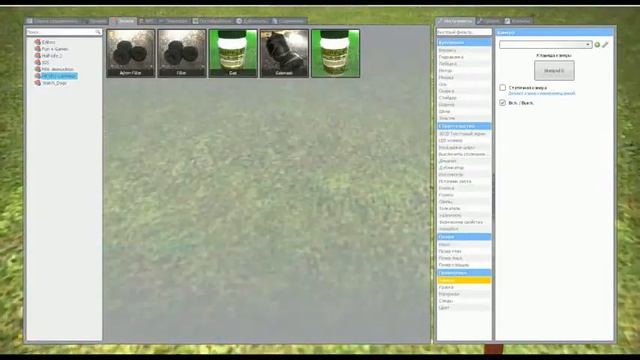The image size is (640, 360).
Task: Select the Сварка tool
Action: (464, 91)
